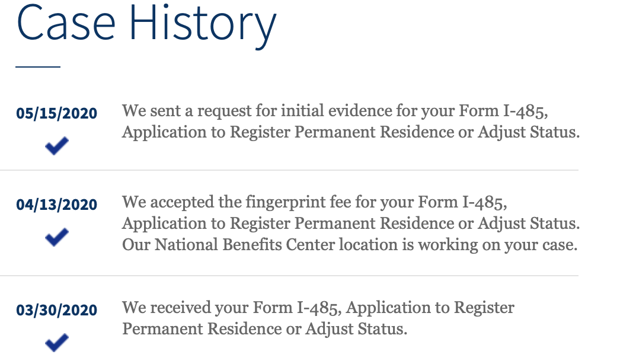The width and height of the screenshot is (620, 364).
Task: Click "Form I-485" in the request-for-evidence sentence
Action: tap(503, 111)
